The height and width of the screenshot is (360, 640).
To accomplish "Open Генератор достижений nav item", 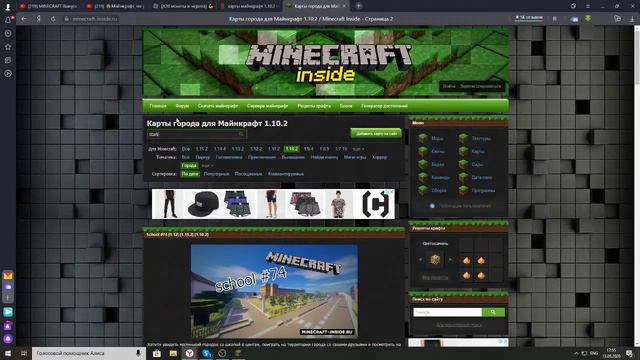I will click(384, 106).
